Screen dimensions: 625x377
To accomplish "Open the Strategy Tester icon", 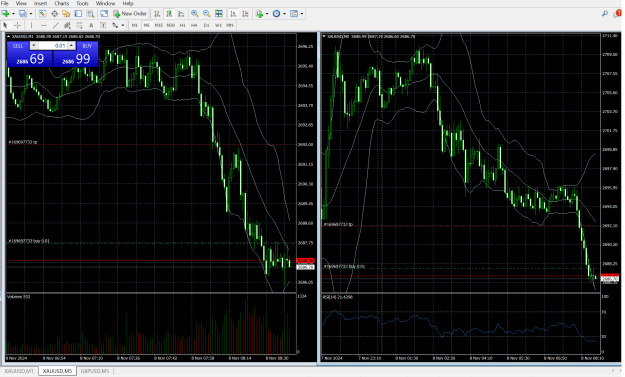I will pyautogui.click(x=90, y=14).
